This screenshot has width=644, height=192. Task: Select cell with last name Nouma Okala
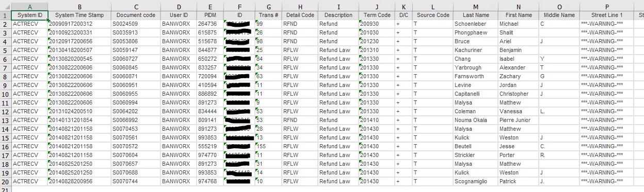(476, 120)
